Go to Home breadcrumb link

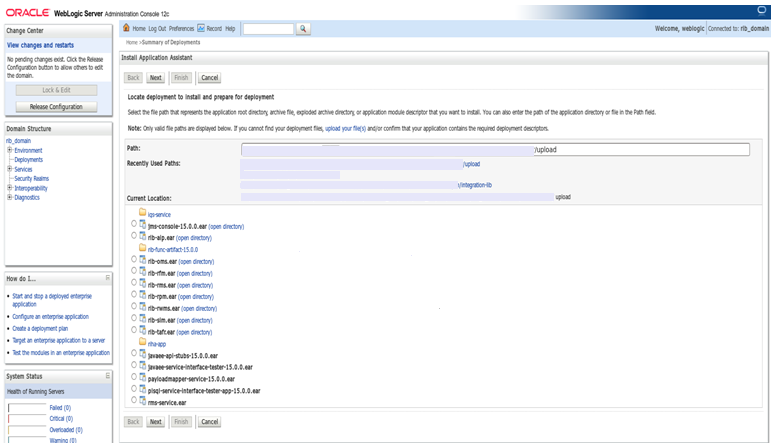point(132,43)
